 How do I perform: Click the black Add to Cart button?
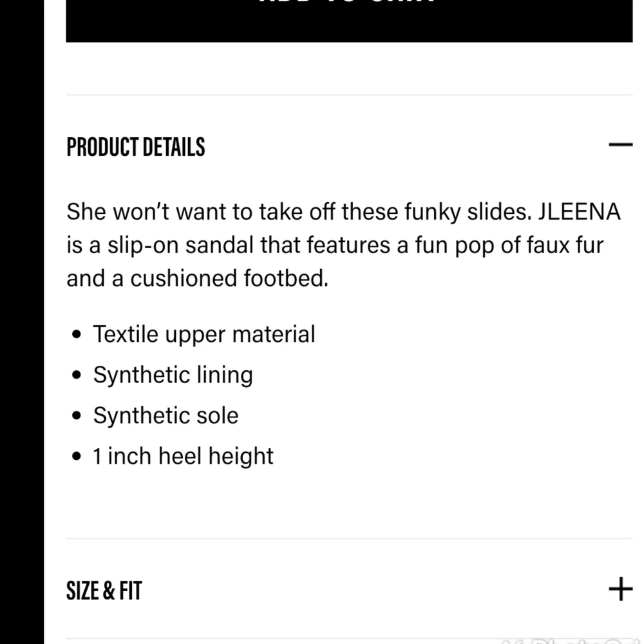point(349,21)
